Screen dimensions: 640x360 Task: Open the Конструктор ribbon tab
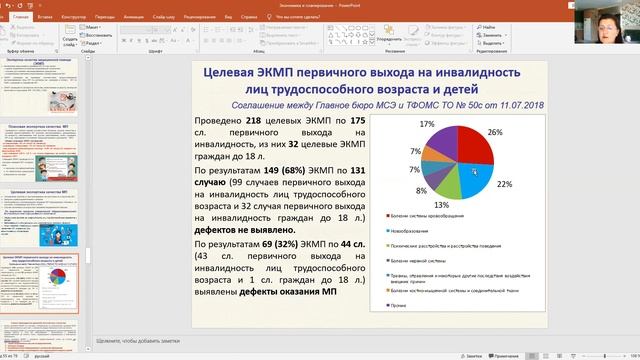pos(73,17)
